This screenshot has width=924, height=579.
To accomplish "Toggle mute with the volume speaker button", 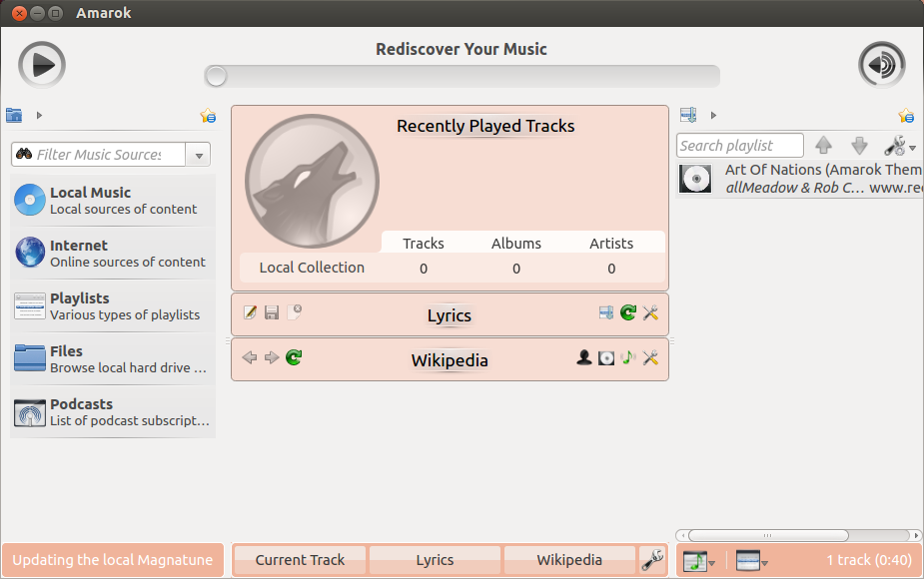I will pyautogui.click(x=882, y=65).
